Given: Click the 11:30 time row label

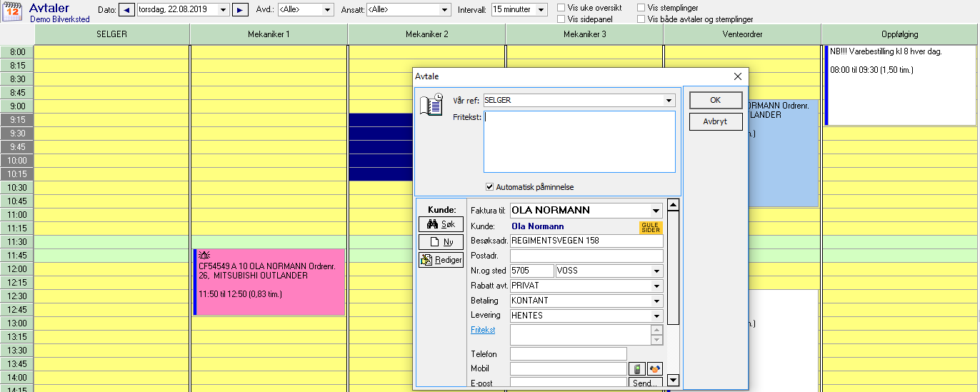Looking at the screenshot, I should pos(17,242).
